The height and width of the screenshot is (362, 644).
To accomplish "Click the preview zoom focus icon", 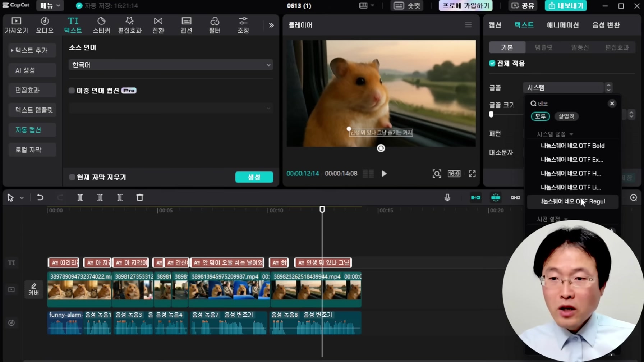I will 437,174.
